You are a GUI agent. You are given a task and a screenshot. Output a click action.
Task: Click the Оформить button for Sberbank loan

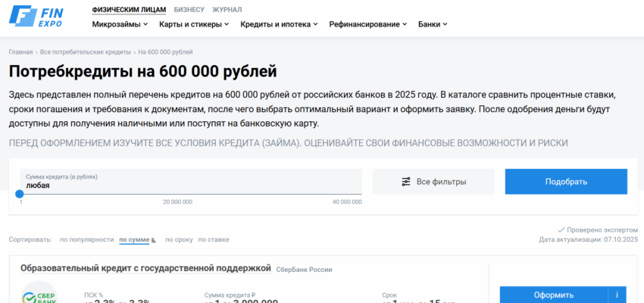(x=553, y=295)
